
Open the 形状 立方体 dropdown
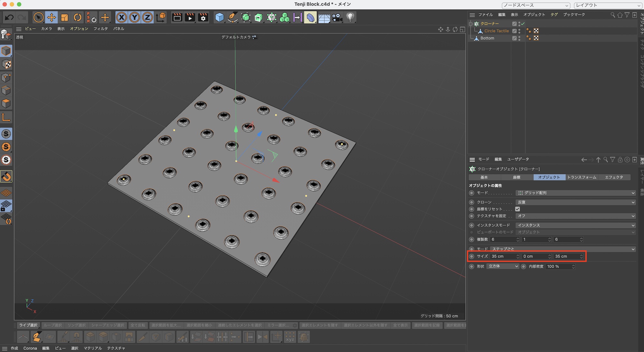[503, 266]
